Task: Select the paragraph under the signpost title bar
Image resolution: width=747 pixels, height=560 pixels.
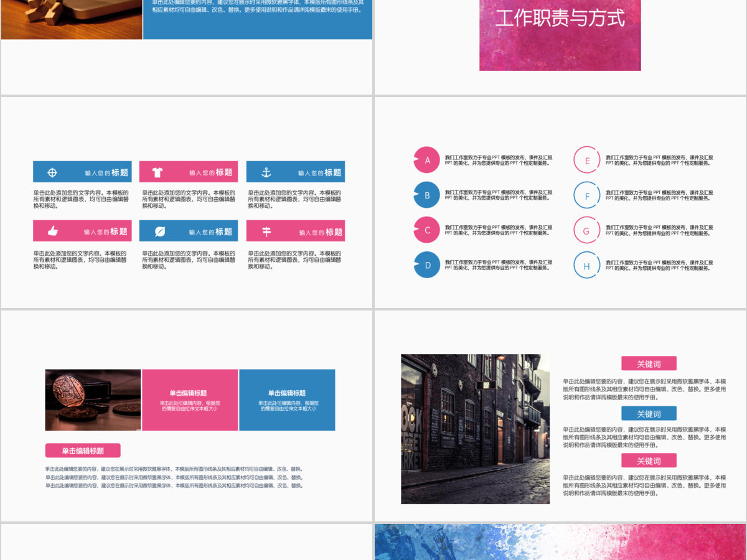Action: 294,259
